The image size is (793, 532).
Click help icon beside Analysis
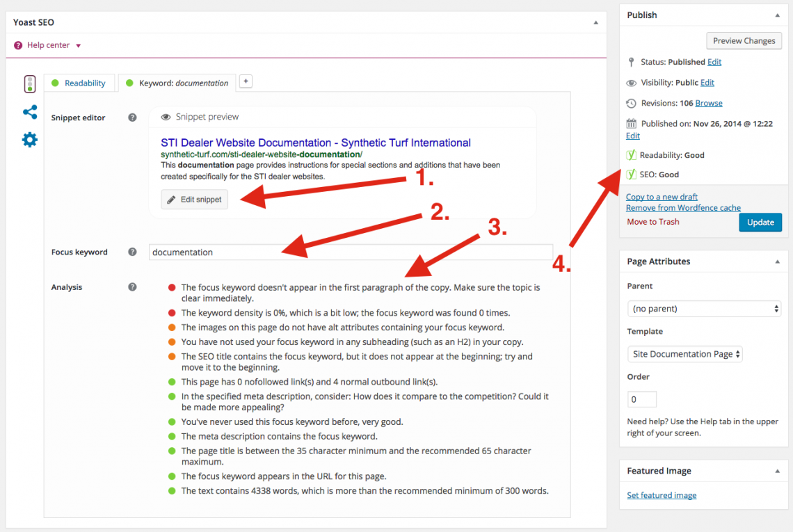(x=132, y=287)
